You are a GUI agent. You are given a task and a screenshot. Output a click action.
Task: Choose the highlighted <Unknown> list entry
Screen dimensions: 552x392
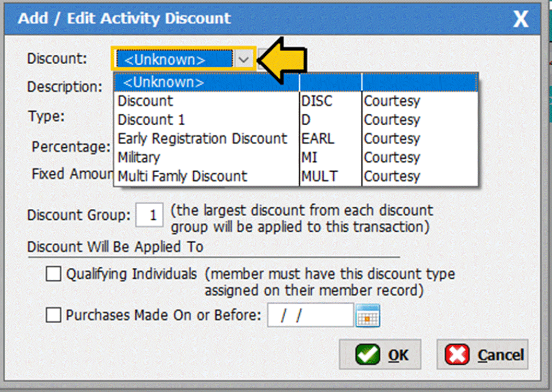click(x=206, y=82)
